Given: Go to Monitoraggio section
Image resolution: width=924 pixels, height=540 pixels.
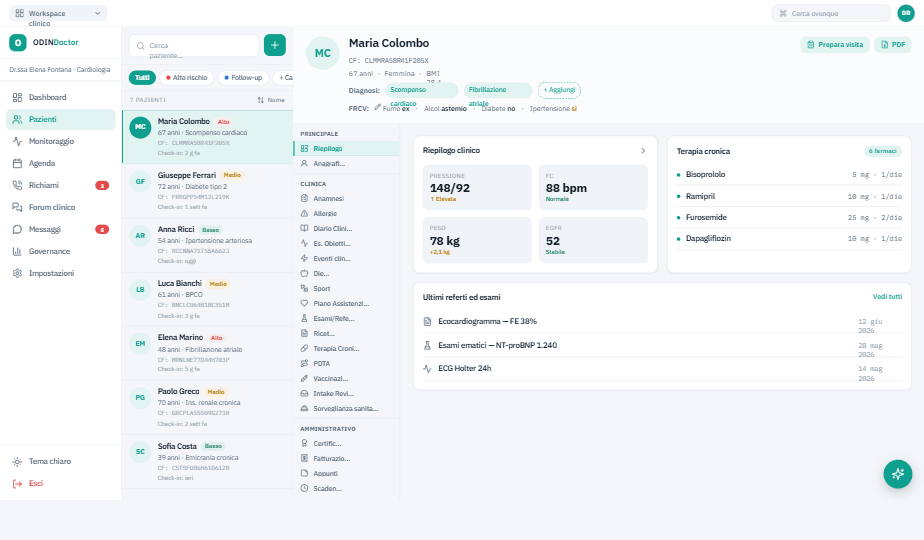Looking at the screenshot, I should 60,141.
